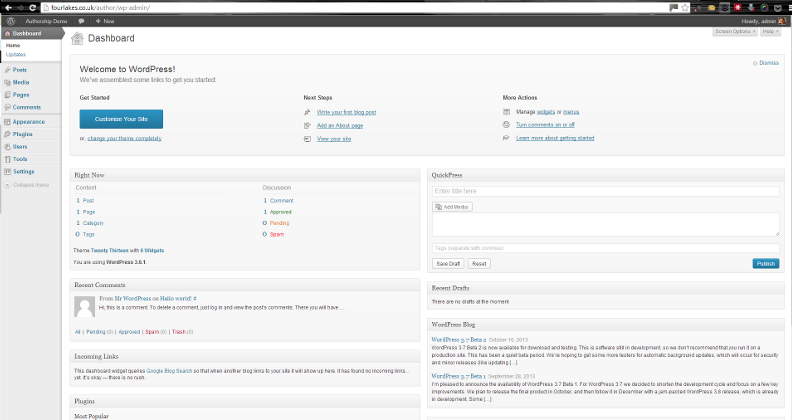Follow the Write your first blog post link
The width and height of the screenshot is (792, 420).
tap(346, 112)
